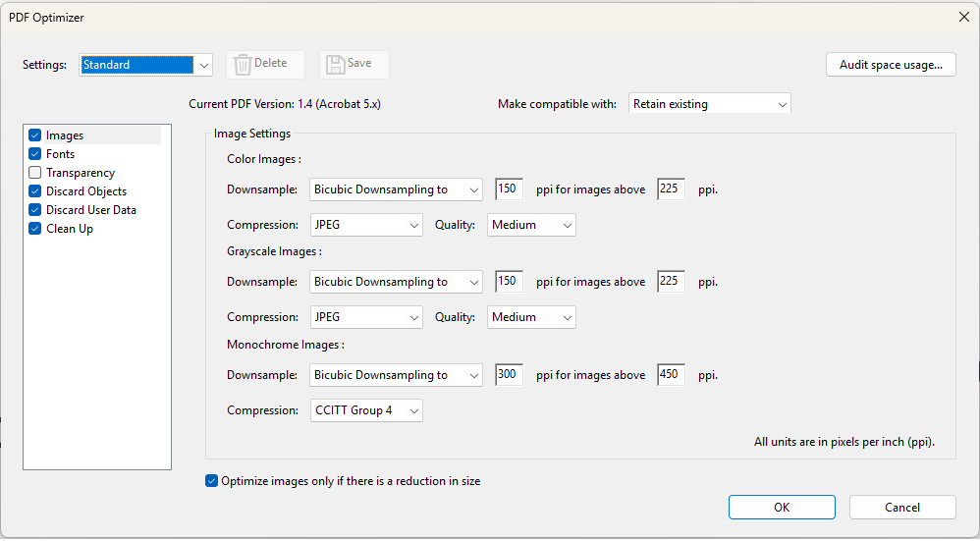980x541 pixels.
Task: Uncheck the Discard User Data checkbox
Action: tap(35, 210)
